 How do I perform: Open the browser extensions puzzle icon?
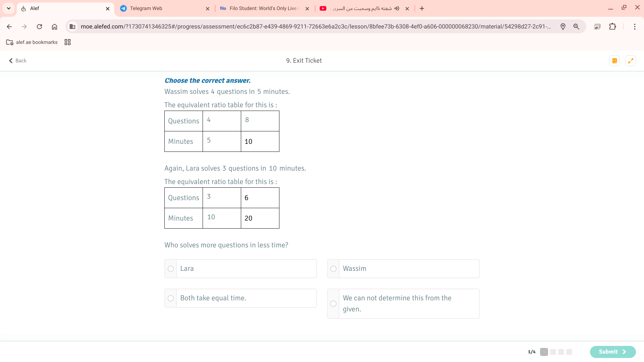(x=612, y=26)
